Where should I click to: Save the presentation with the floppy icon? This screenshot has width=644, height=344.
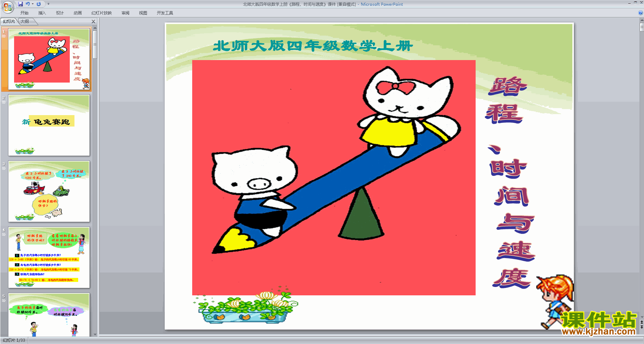tap(20, 4)
